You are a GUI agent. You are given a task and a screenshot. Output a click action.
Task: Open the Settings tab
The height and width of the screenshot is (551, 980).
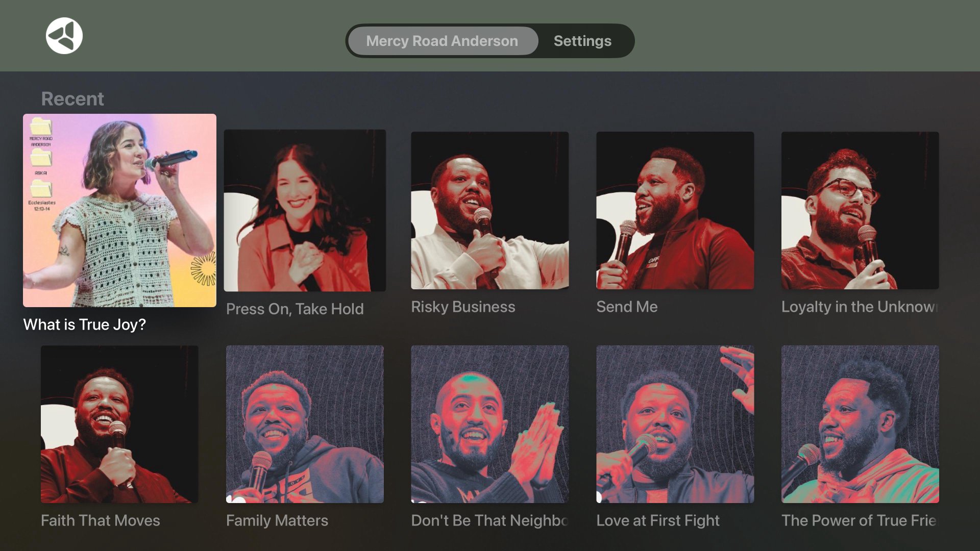[582, 41]
